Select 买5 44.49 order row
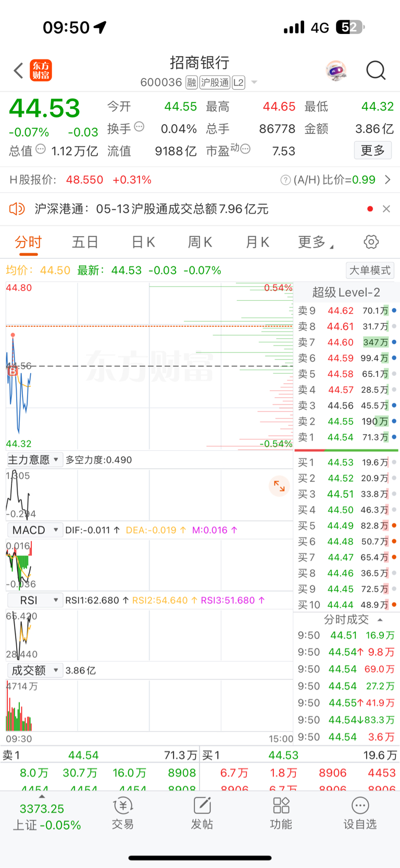 pos(347,525)
